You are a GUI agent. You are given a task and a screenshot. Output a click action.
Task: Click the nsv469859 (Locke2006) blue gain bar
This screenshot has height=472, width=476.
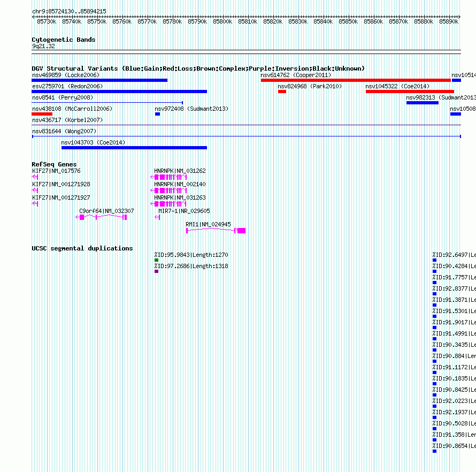tap(99, 80)
